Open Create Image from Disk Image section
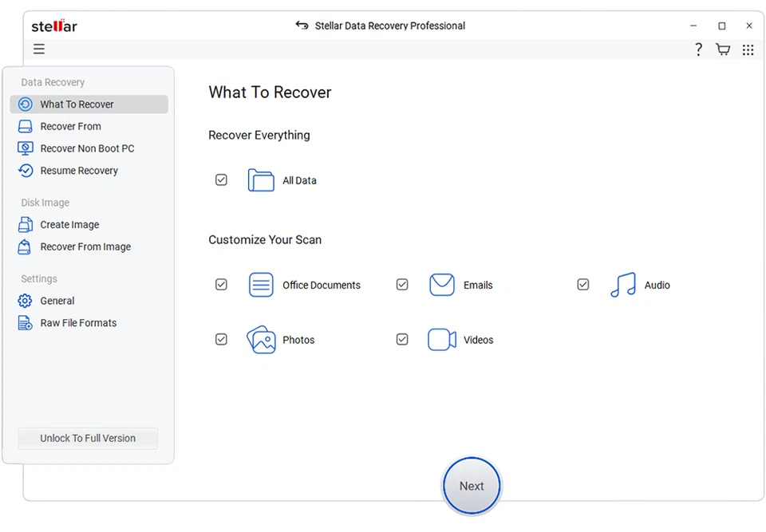Viewport: 766px width, 532px height. (x=26, y=224)
